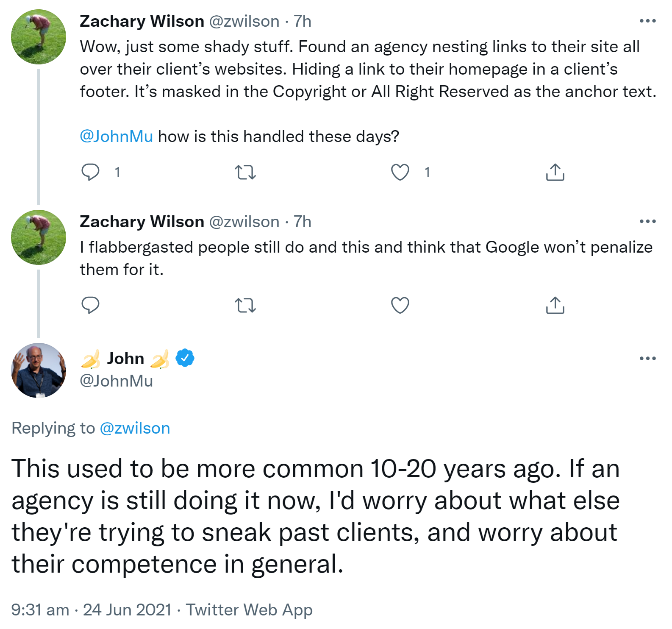Click the retweet icon under the first tweet
This screenshot has height=629, width=672.
246,172
